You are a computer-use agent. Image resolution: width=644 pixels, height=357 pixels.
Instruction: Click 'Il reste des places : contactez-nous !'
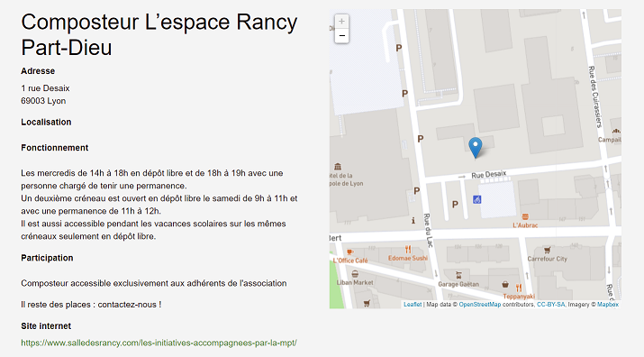click(91, 305)
